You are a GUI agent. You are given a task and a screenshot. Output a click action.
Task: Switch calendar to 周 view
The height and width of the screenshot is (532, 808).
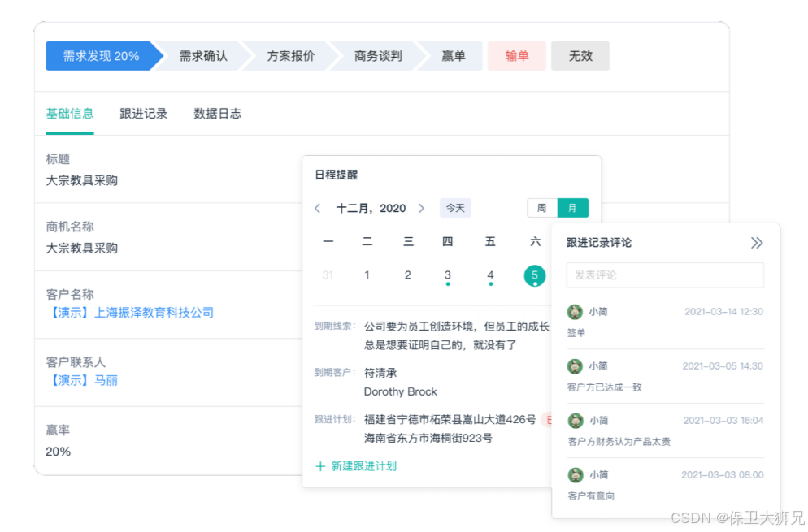click(x=542, y=208)
